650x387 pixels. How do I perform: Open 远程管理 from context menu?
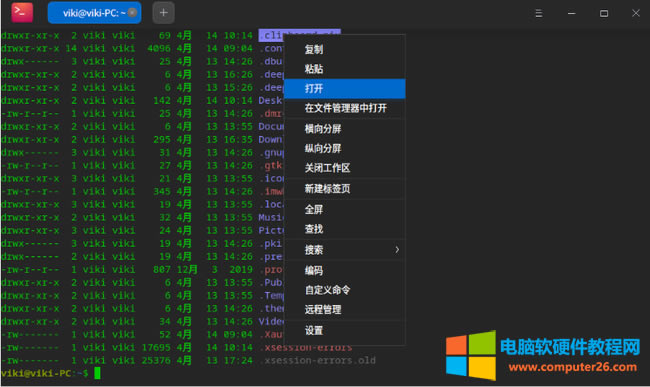(344, 310)
